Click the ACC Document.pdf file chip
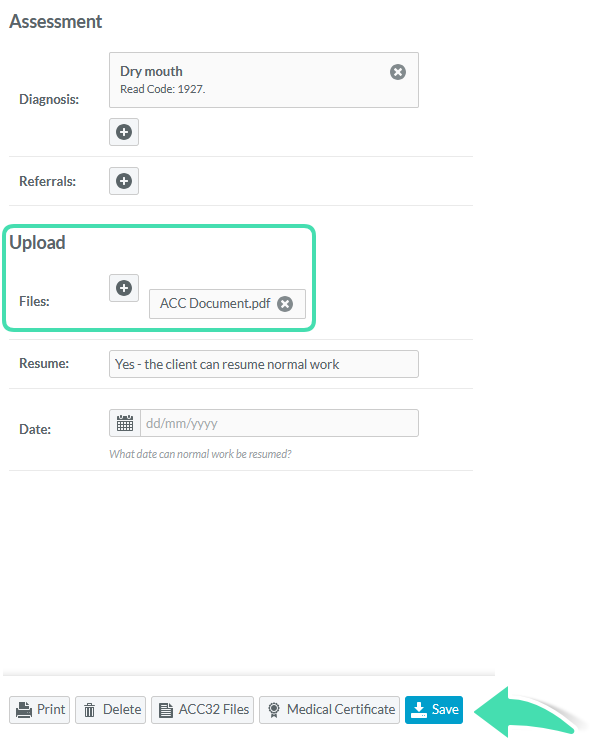591x743 pixels. (227, 304)
